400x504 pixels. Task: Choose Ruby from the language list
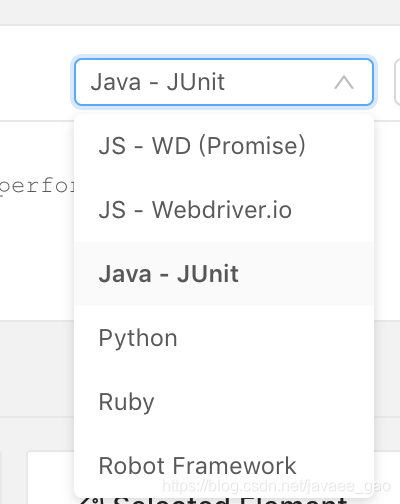[224, 402]
